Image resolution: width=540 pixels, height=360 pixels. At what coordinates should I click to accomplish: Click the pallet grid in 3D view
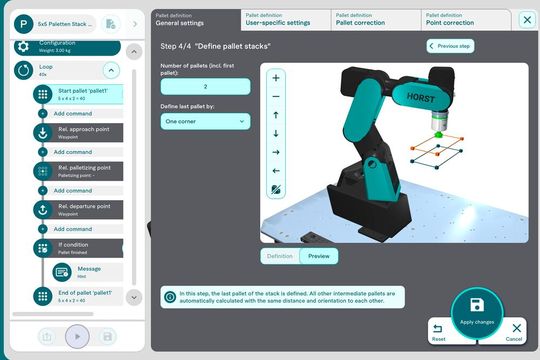point(437,151)
